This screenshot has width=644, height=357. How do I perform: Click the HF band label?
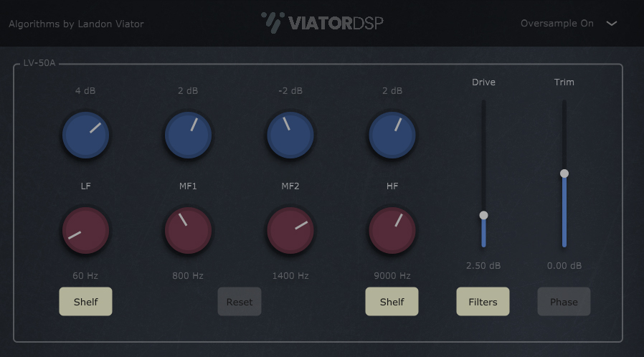pos(392,186)
